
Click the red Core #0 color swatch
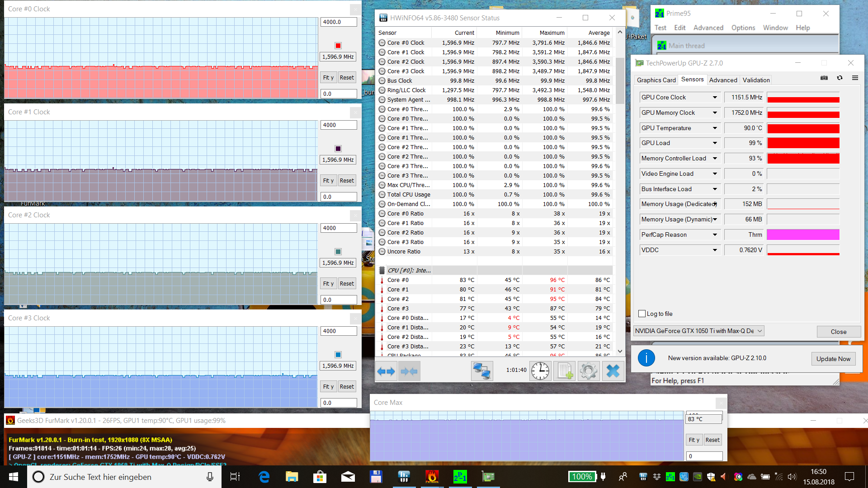pyautogui.click(x=338, y=46)
